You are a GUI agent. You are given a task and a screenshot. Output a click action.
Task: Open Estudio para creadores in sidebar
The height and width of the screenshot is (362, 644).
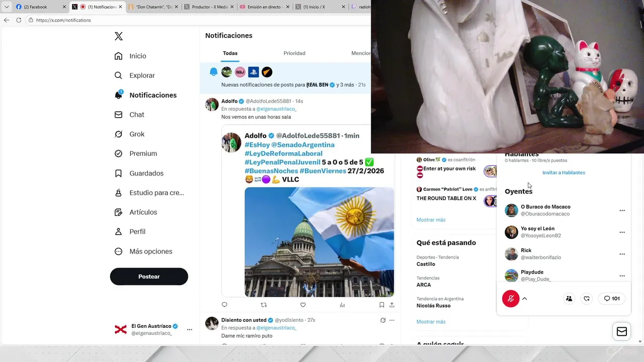tap(149, 193)
